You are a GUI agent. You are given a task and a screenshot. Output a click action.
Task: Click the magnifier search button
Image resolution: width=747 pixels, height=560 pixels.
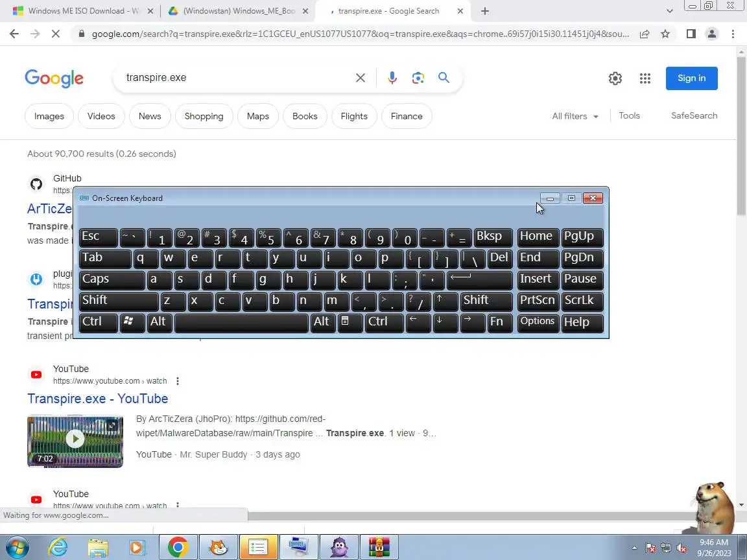tap(444, 78)
